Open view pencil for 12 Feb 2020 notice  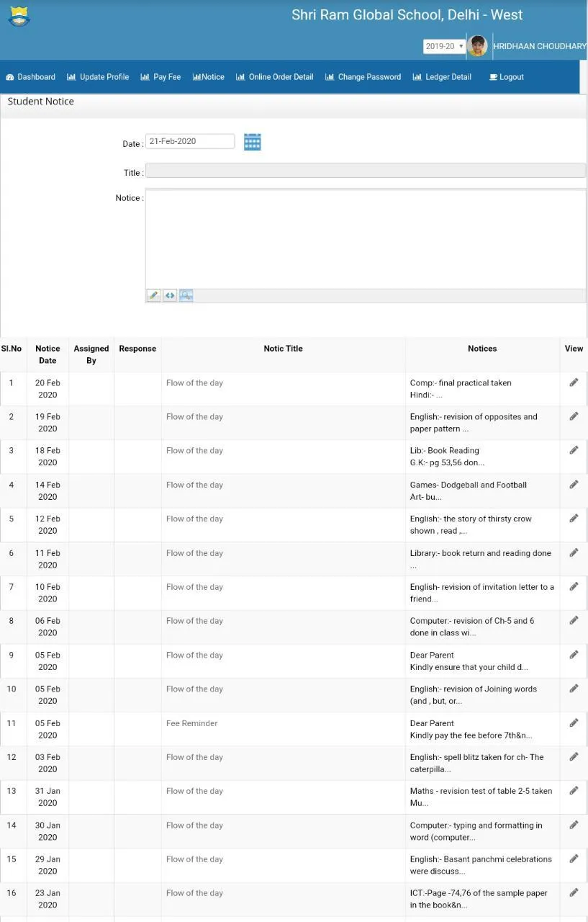pyautogui.click(x=574, y=519)
